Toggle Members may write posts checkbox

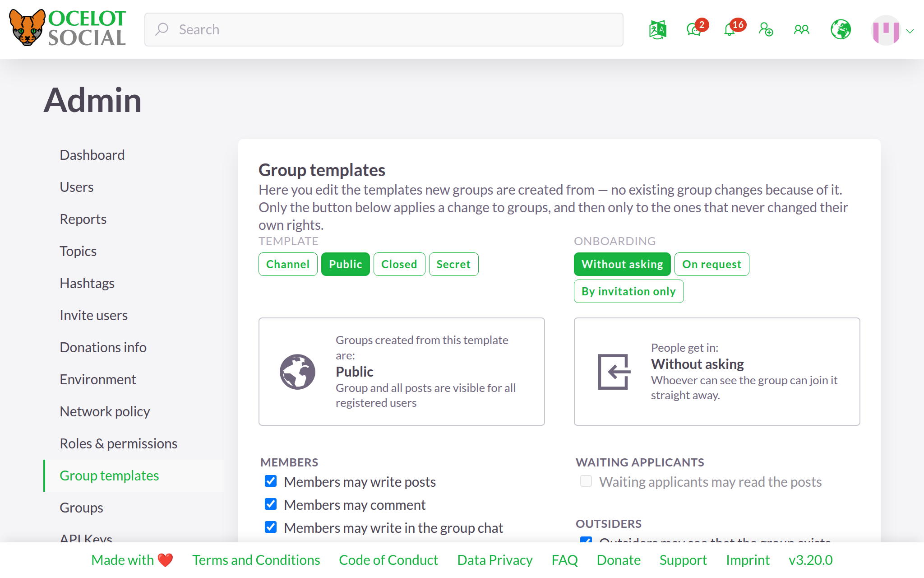[271, 481]
